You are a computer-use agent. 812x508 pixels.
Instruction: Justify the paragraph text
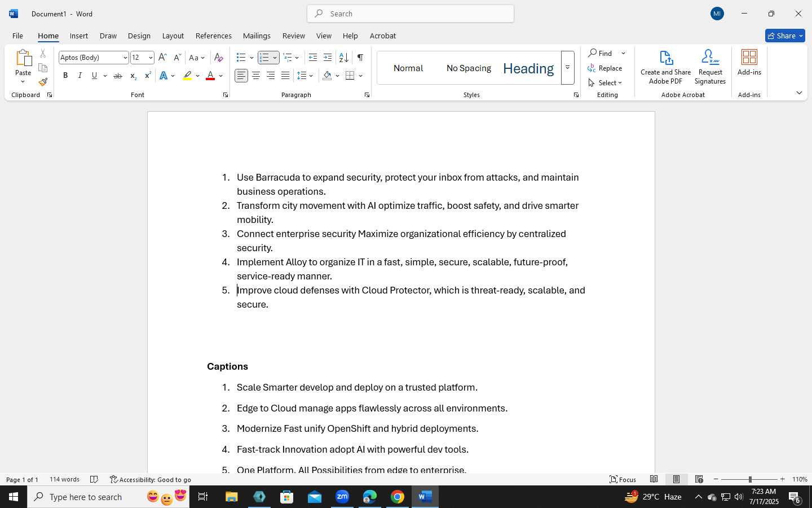tap(285, 76)
